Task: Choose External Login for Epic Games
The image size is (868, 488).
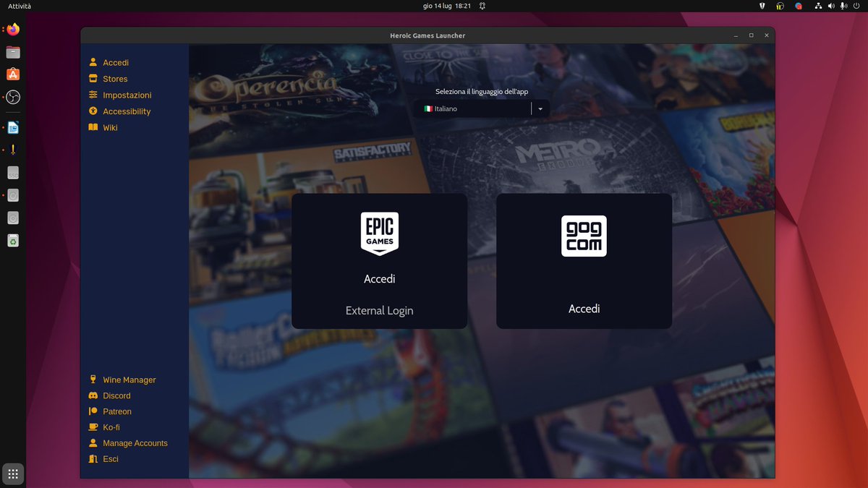Action: (379, 310)
